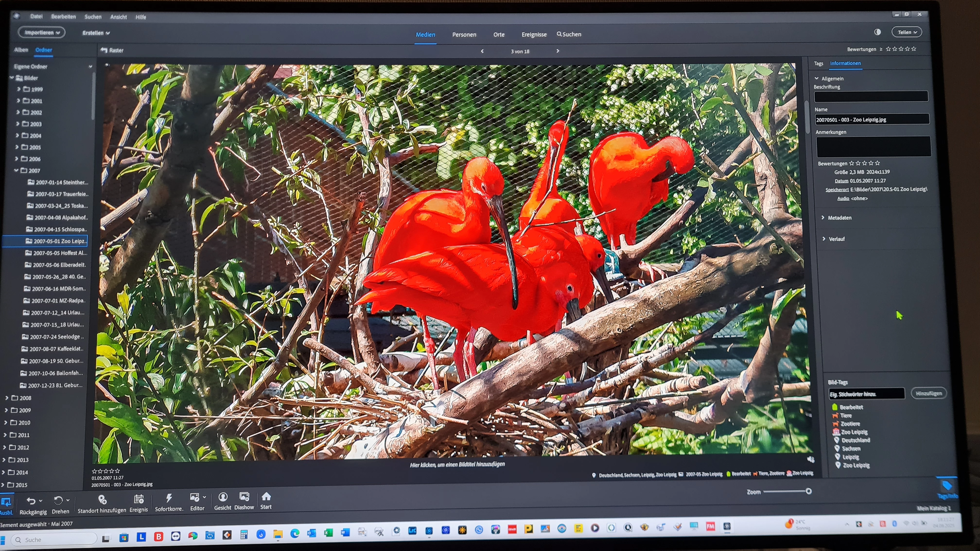Click the Rückgängig undo icon
Screen dimensions: 980x551
coord(31,501)
